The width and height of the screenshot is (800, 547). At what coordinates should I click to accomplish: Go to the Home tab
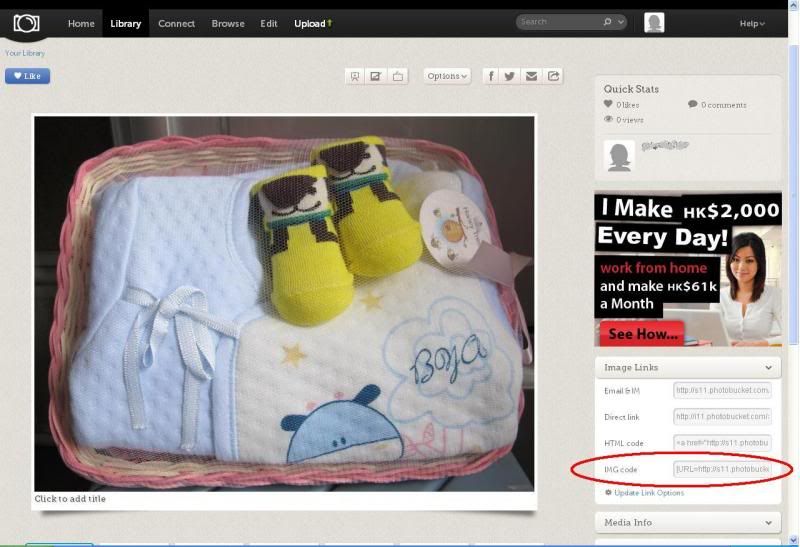coord(81,23)
